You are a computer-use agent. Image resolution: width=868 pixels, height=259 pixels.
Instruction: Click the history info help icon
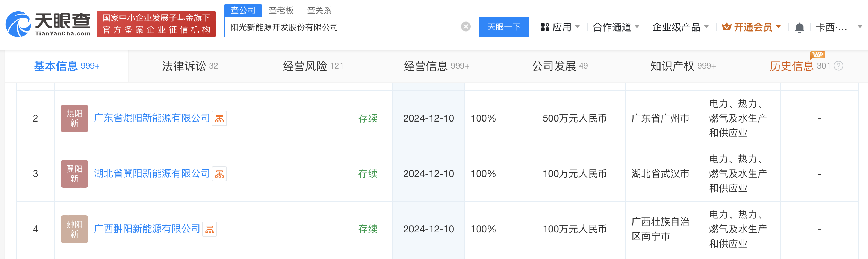point(839,66)
